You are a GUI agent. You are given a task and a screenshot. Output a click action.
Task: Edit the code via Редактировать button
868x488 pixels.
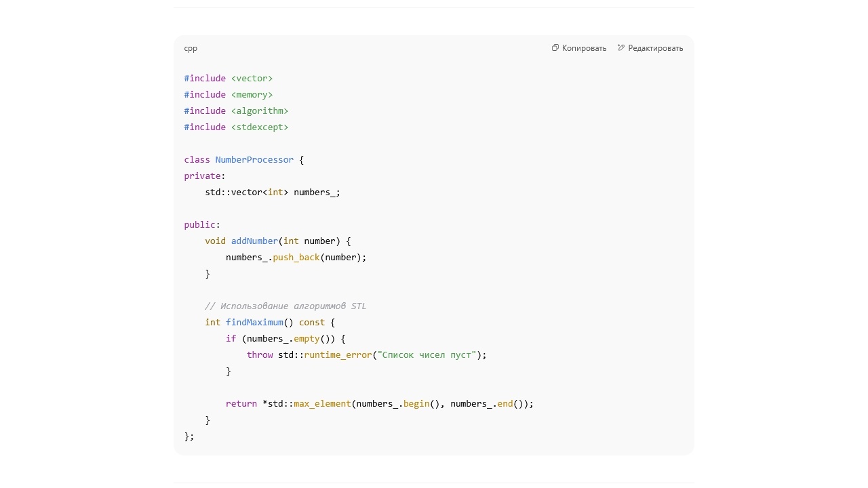coord(654,47)
